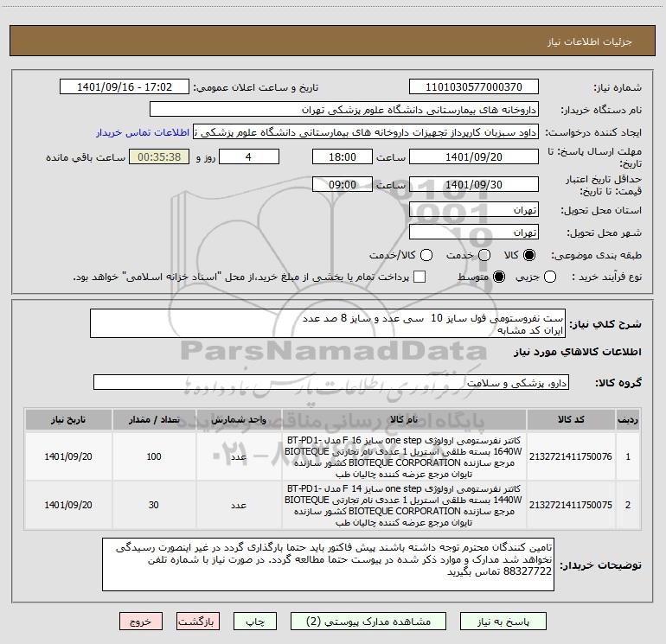The image size is (666, 644).
Task: Select the جزیی purchase type radio
Action: pyautogui.click(x=550, y=277)
